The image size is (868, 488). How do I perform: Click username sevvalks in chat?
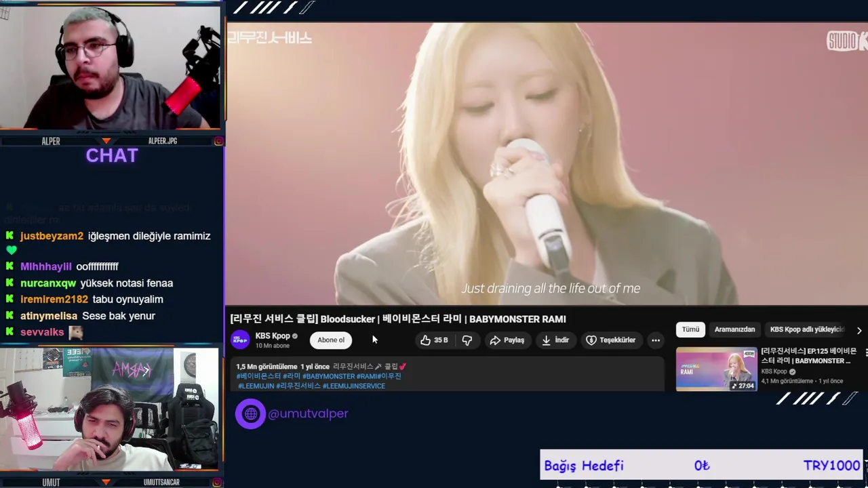(42, 332)
